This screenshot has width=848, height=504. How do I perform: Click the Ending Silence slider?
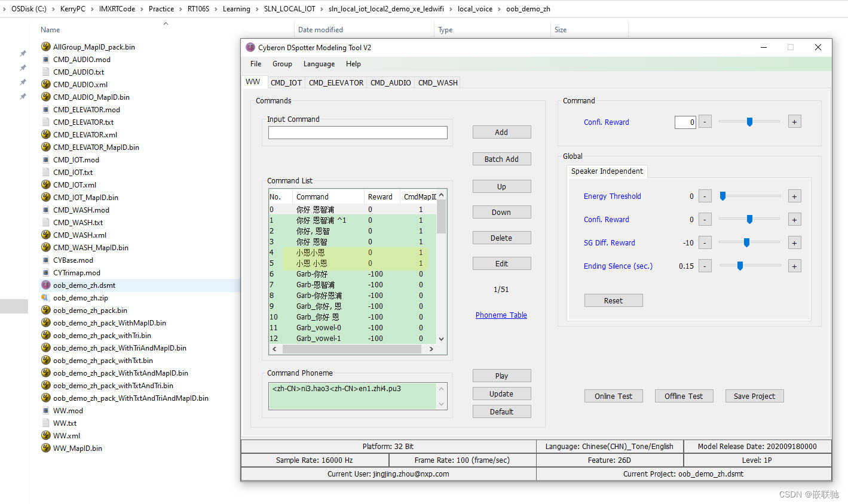pos(750,266)
